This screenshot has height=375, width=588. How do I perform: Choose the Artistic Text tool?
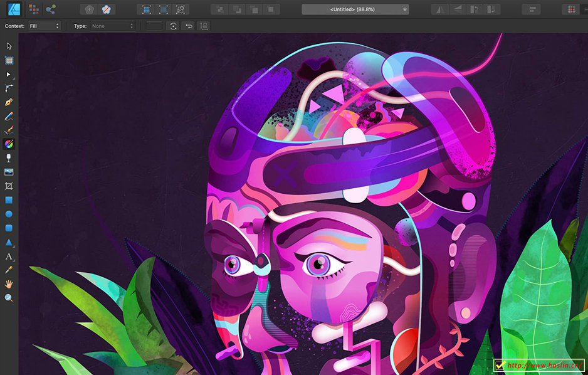tap(9, 256)
